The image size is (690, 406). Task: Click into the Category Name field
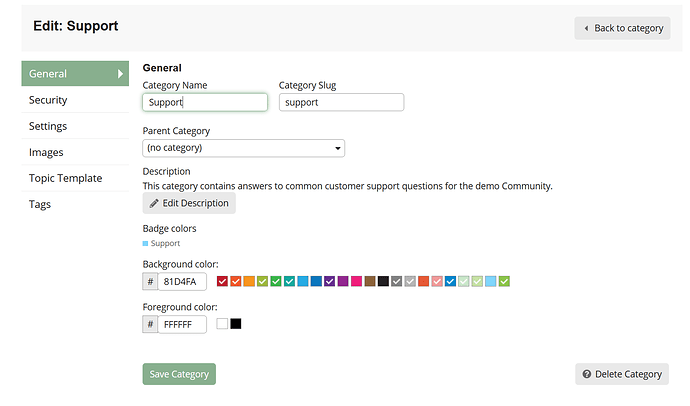click(x=205, y=102)
